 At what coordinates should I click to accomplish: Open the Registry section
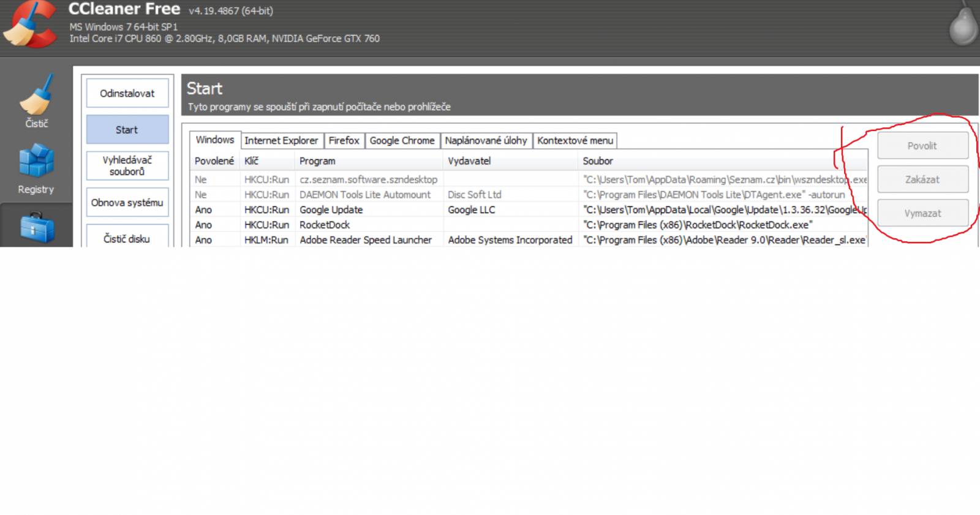36,169
